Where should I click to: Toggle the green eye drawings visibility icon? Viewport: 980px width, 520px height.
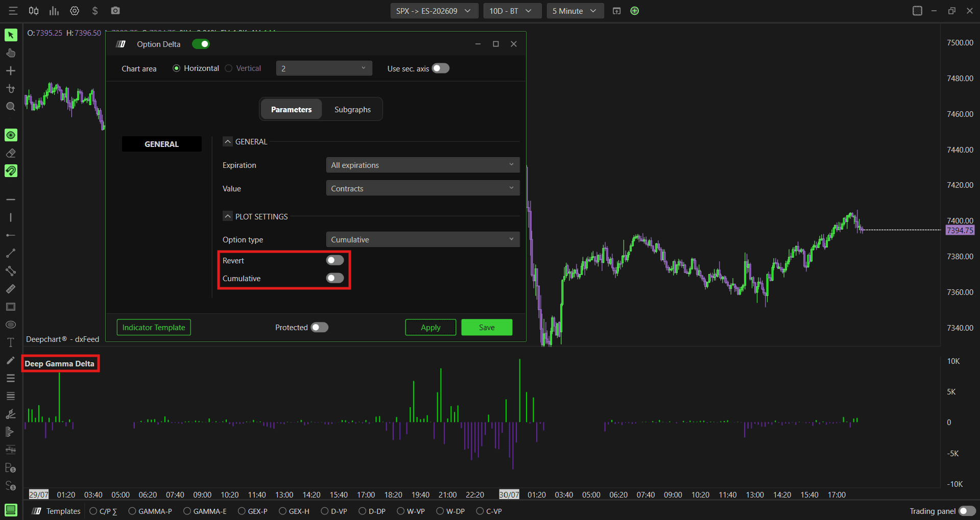(11, 135)
